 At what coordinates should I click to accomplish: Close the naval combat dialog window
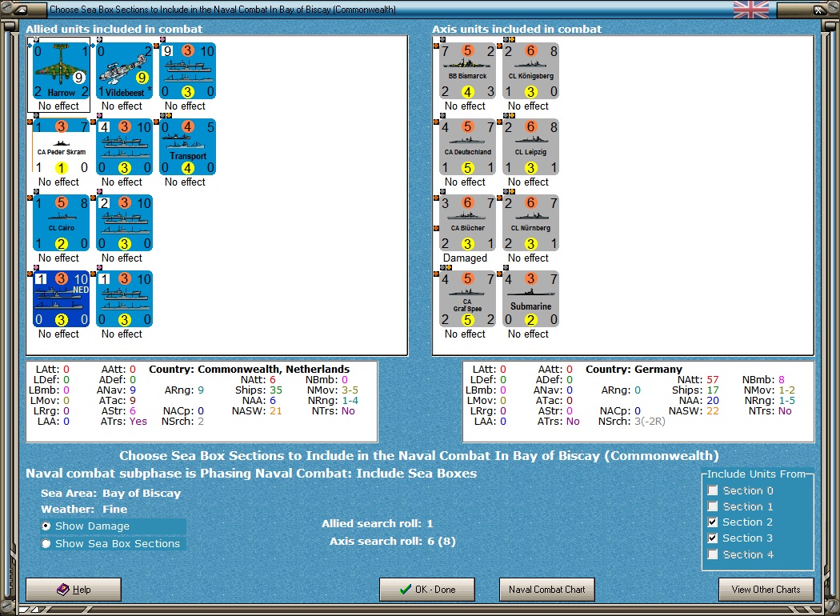coord(818,9)
